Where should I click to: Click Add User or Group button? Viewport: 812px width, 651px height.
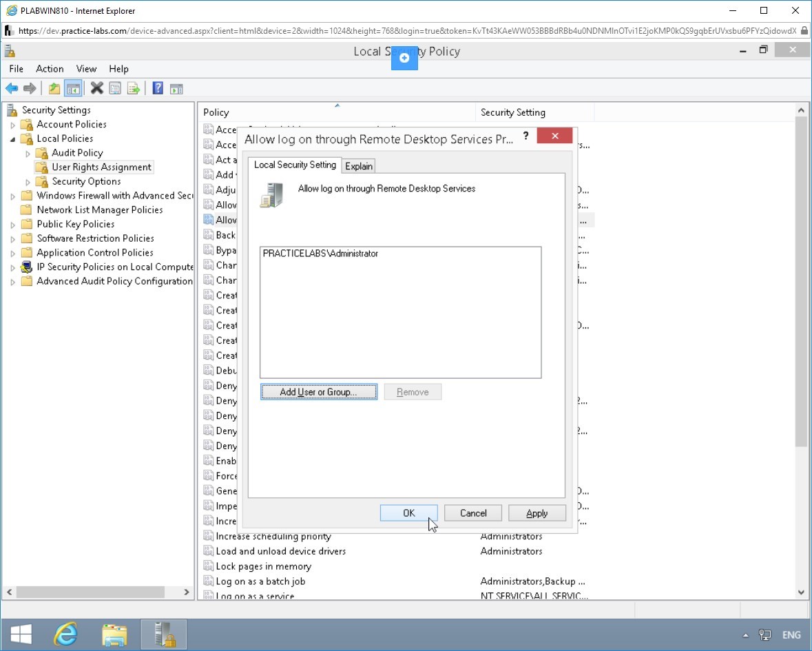(x=318, y=391)
